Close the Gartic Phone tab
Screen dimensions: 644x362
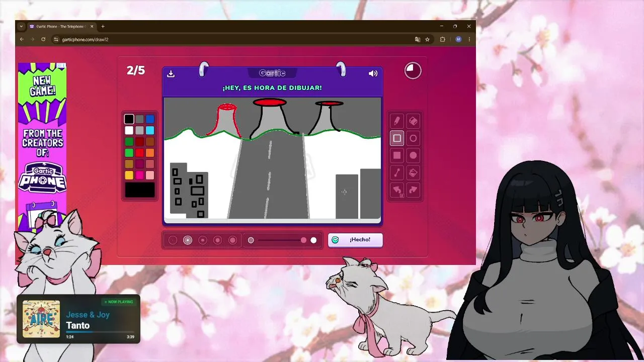pos(92,26)
